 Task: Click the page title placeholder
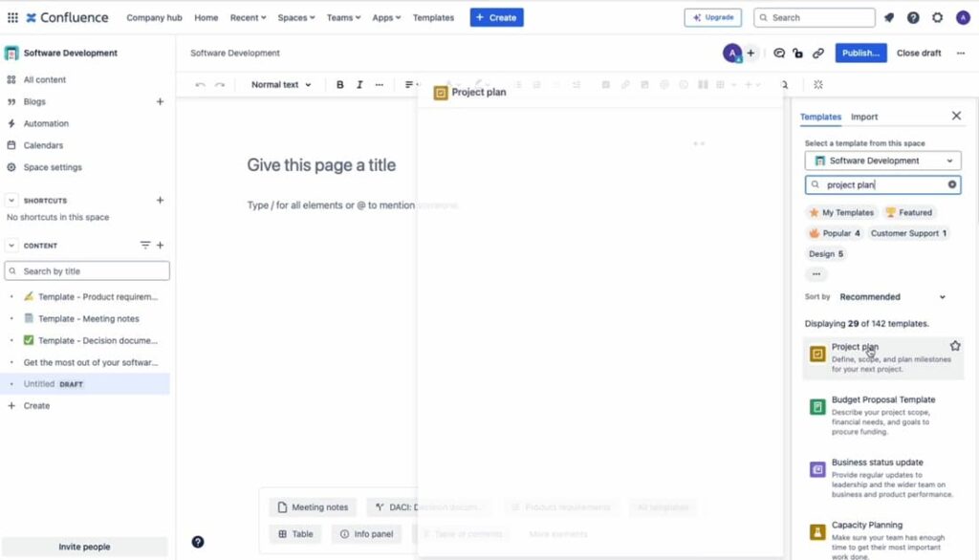(x=321, y=165)
